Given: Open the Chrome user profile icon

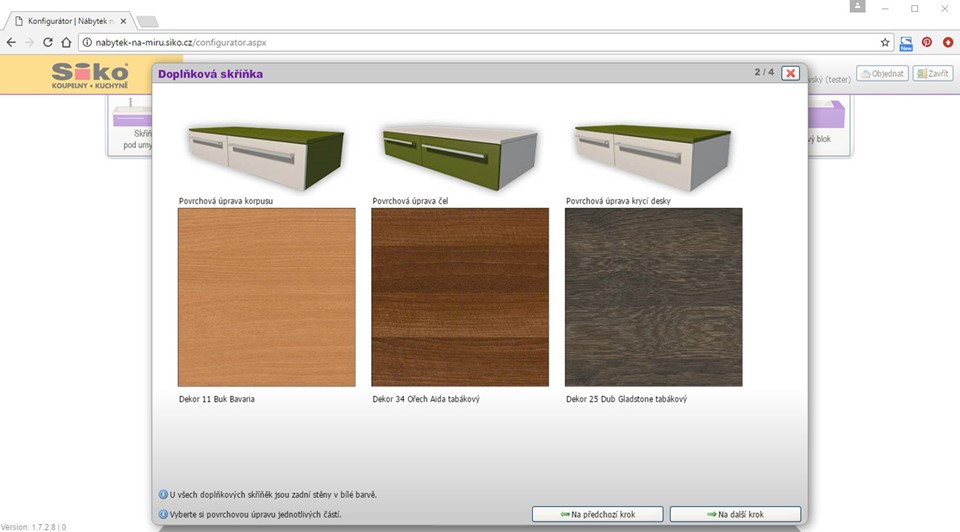Looking at the screenshot, I should pos(857,7).
